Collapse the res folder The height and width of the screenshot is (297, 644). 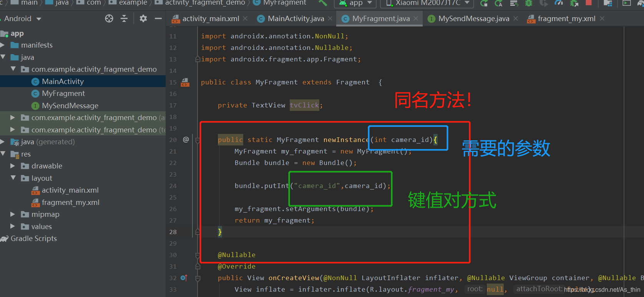click(3, 154)
